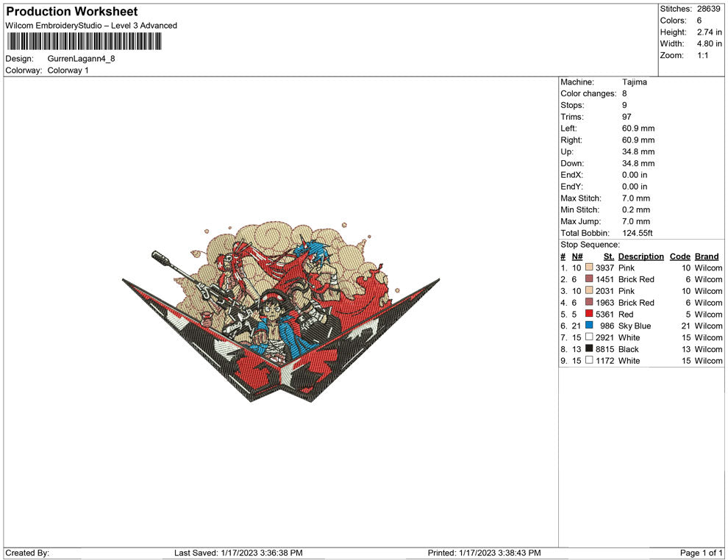Click the stitch count '8815'

tap(605, 349)
